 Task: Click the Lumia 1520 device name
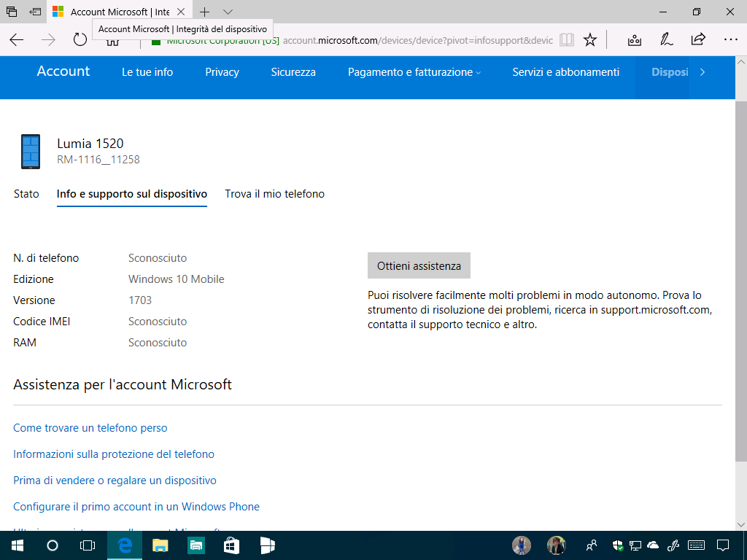(90, 144)
